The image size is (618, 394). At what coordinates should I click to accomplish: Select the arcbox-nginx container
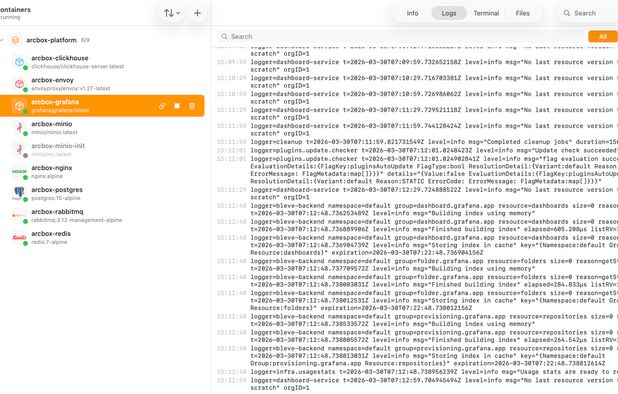pos(102,171)
